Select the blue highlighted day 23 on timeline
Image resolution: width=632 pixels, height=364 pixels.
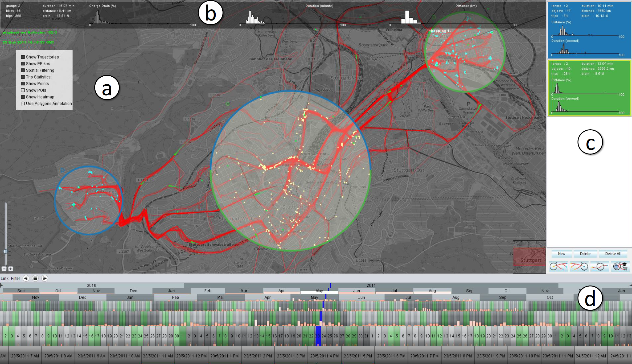pyautogui.click(x=318, y=336)
